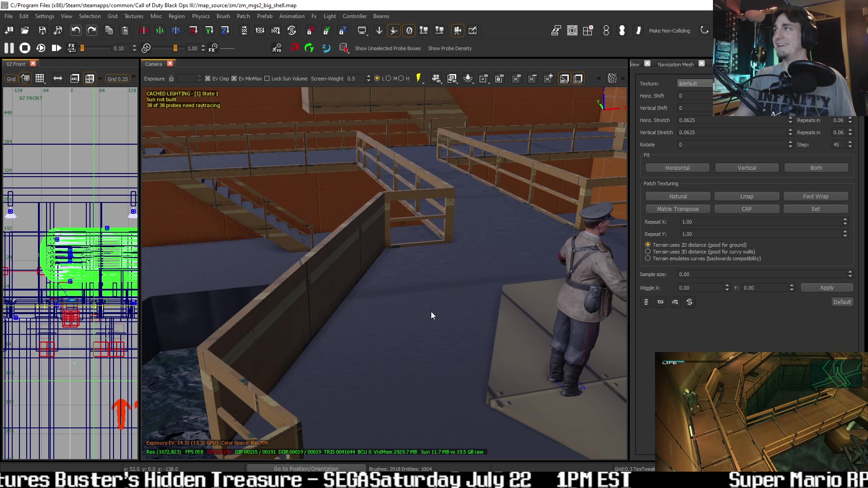868x488 pixels.
Task: Select Terrain uses 3D distance radio button
Action: click(x=648, y=252)
